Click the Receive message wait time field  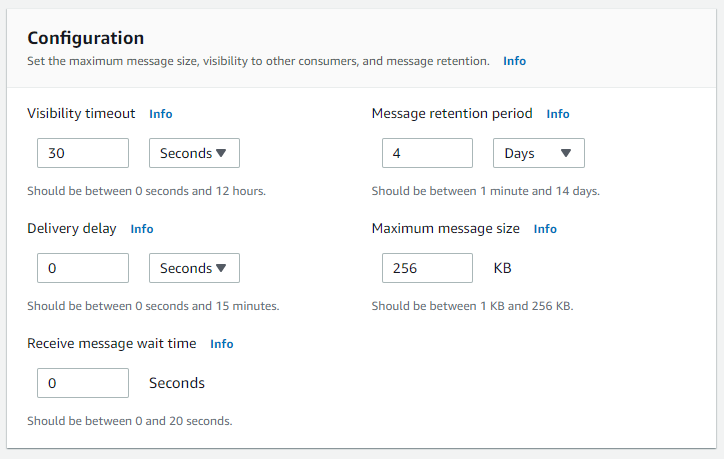[x=83, y=383]
